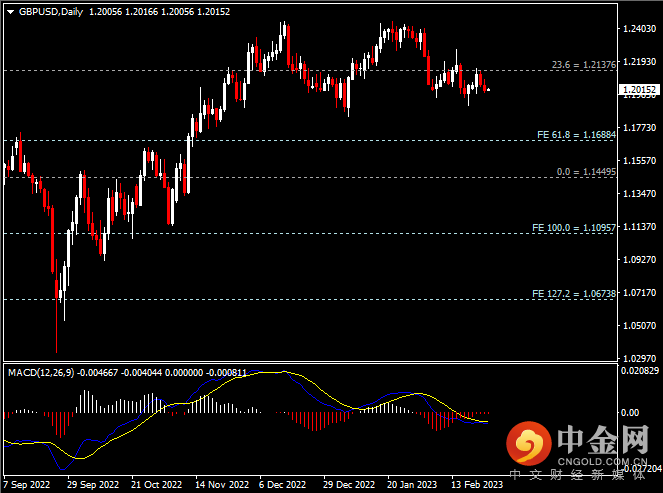Click the 0.0 = 1.14495 level label

585,172
